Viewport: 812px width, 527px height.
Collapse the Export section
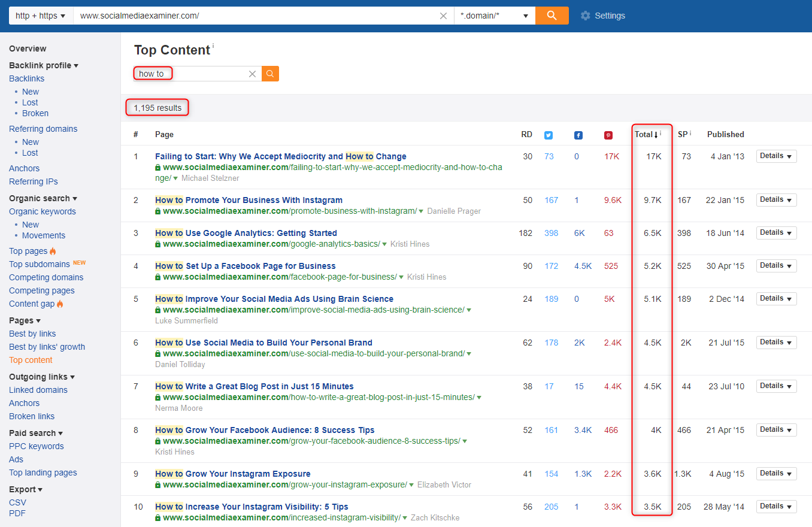(26, 489)
